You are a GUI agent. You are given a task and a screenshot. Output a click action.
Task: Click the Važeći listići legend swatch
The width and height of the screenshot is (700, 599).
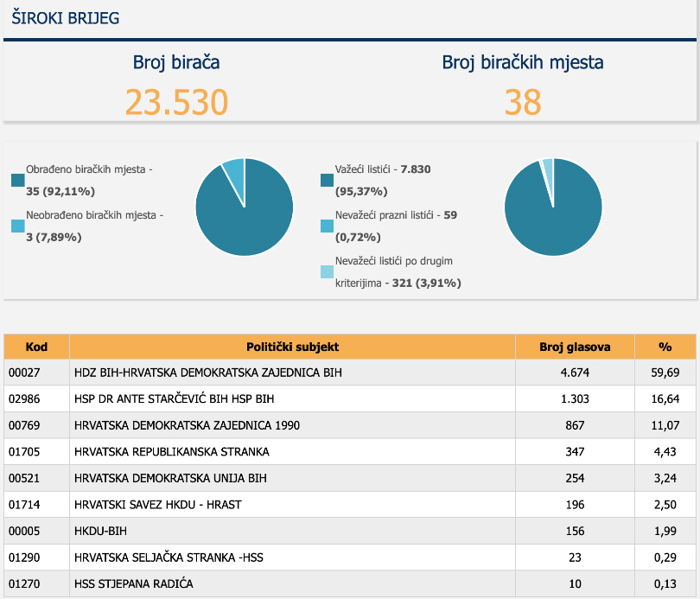click(x=328, y=181)
